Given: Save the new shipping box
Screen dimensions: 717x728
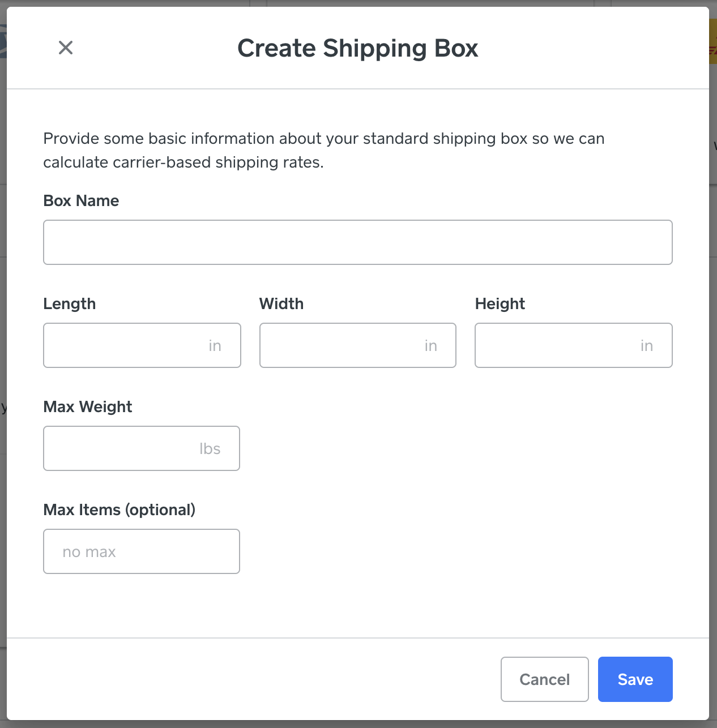Looking at the screenshot, I should click(635, 679).
